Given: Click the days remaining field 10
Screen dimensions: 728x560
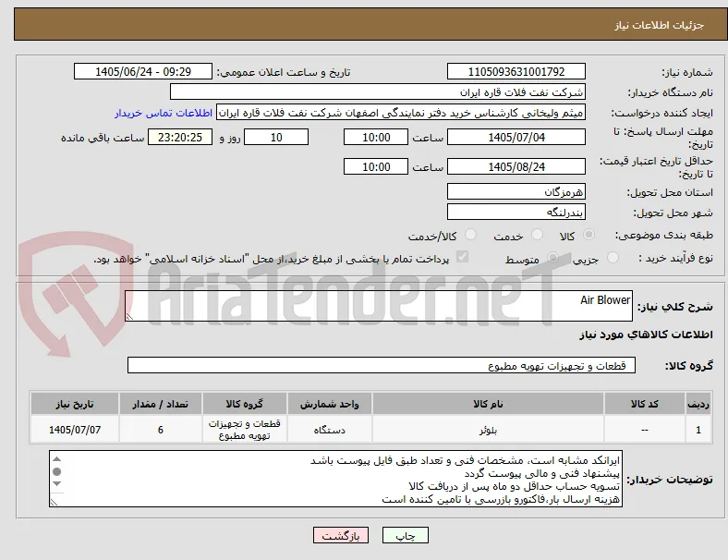Looking at the screenshot, I should click(276, 138).
